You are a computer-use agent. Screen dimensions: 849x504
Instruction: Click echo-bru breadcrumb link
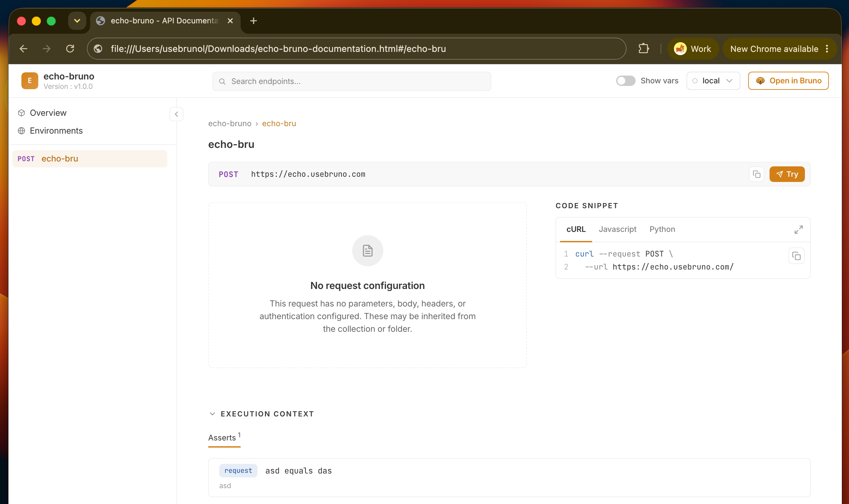point(279,124)
